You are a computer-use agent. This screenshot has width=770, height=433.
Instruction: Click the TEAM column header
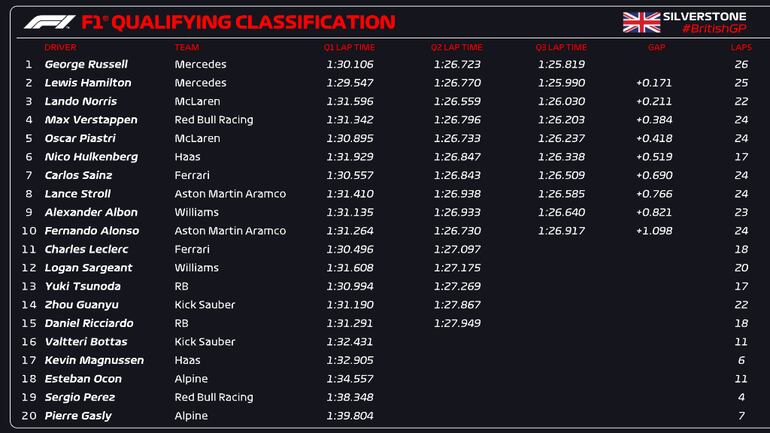coord(185,47)
